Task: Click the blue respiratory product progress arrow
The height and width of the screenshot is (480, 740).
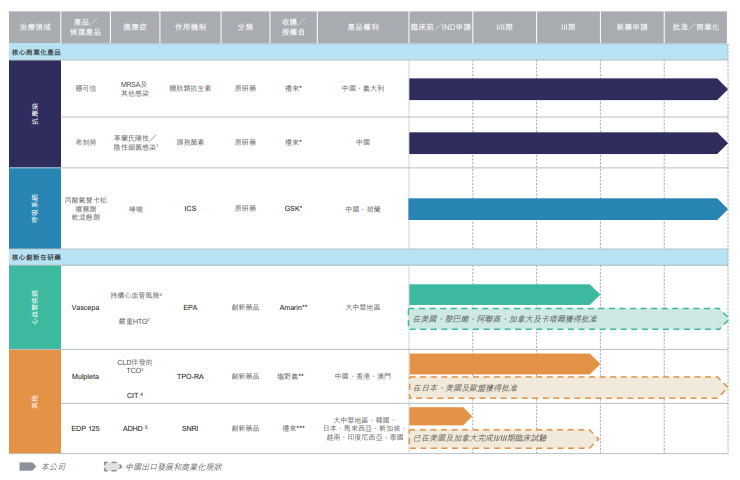Action: coord(566,208)
